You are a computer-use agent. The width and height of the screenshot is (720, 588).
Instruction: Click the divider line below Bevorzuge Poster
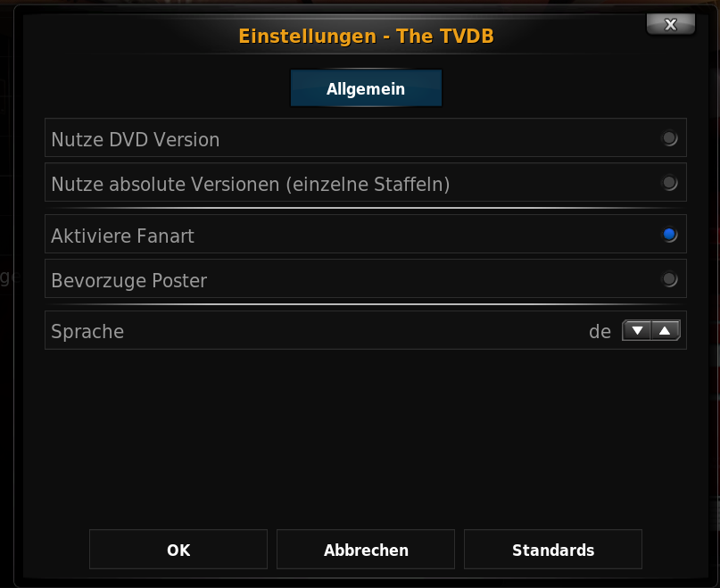(366, 304)
